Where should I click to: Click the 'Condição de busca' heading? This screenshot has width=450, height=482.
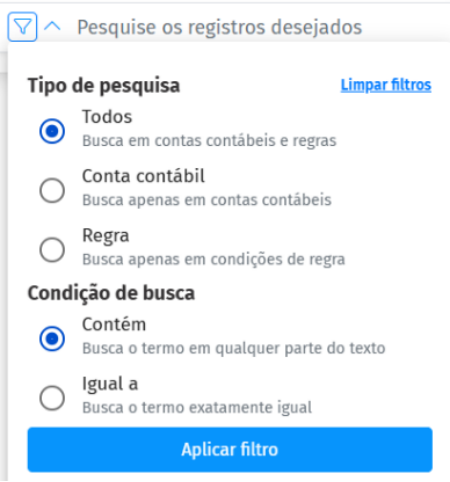pos(111,293)
